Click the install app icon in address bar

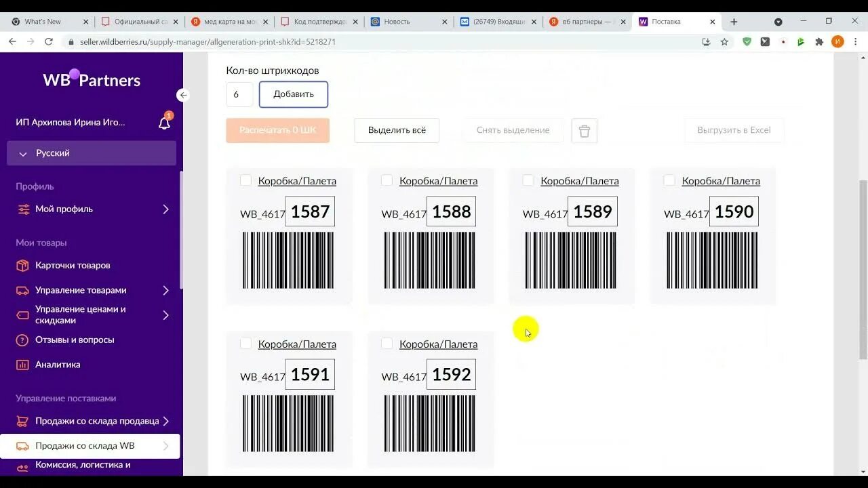(706, 41)
